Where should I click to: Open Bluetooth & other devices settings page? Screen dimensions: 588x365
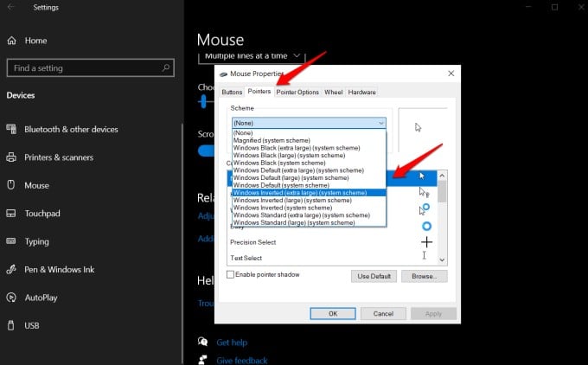[x=71, y=130]
